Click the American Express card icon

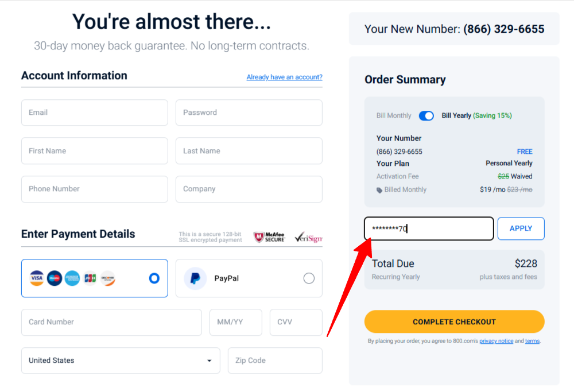click(x=72, y=278)
